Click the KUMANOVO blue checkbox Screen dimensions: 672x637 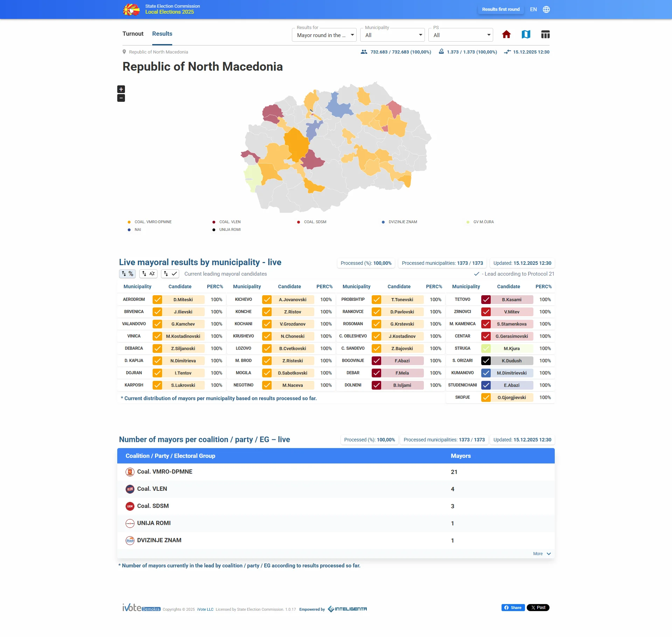(x=486, y=373)
